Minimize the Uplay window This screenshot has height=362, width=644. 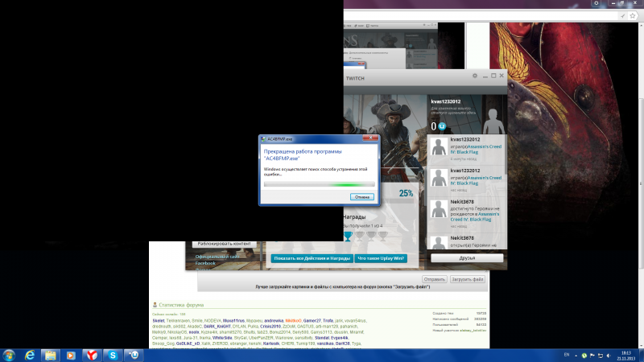click(x=485, y=76)
